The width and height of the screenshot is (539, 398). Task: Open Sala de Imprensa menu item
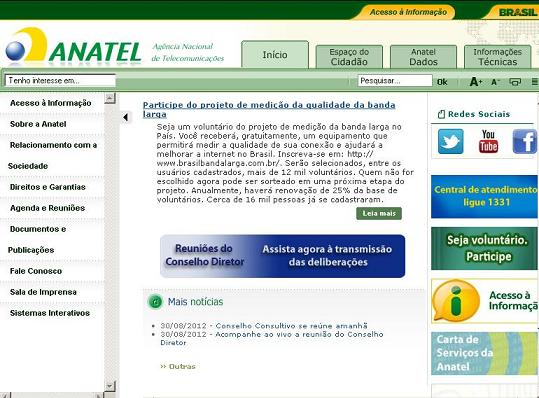pyautogui.click(x=43, y=292)
